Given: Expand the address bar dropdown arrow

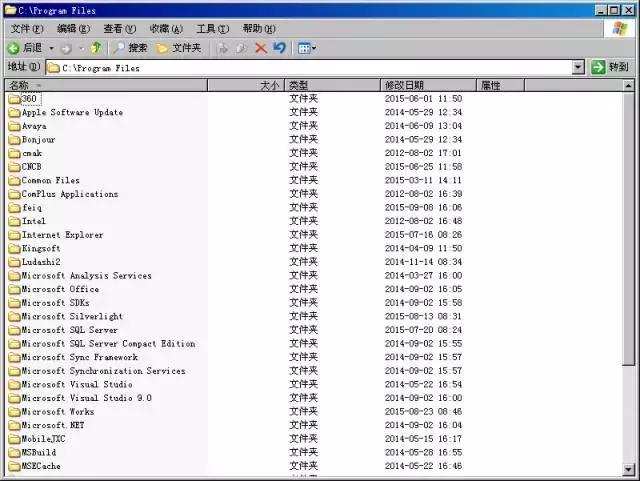Looking at the screenshot, I should [578, 67].
